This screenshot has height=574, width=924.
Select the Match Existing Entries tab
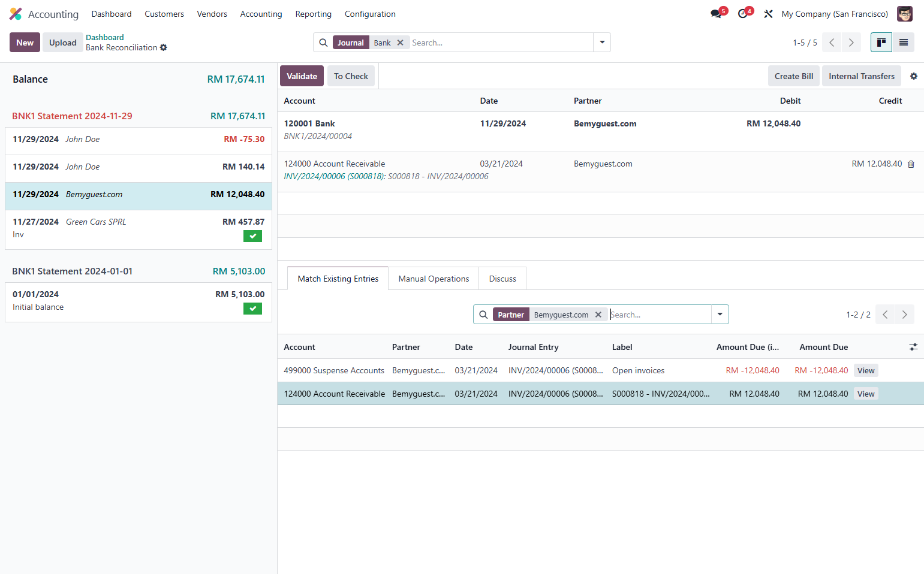click(338, 279)
